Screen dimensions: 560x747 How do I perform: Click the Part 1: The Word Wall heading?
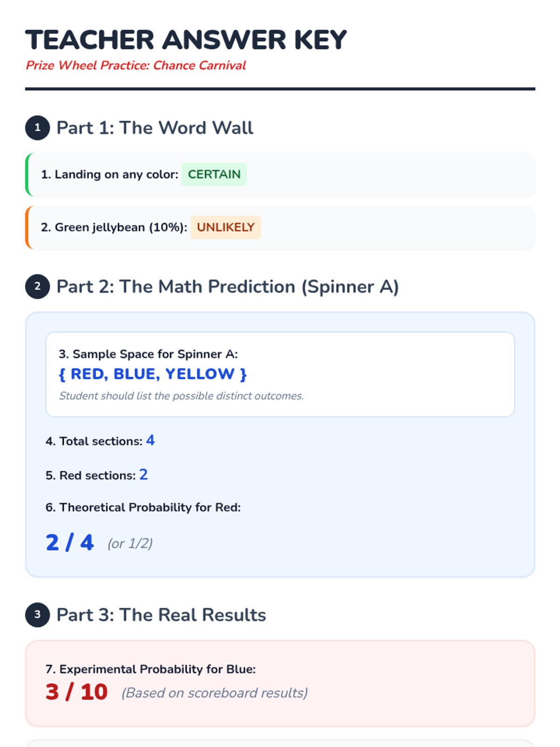pyautogui.click(x=155, y=128)
